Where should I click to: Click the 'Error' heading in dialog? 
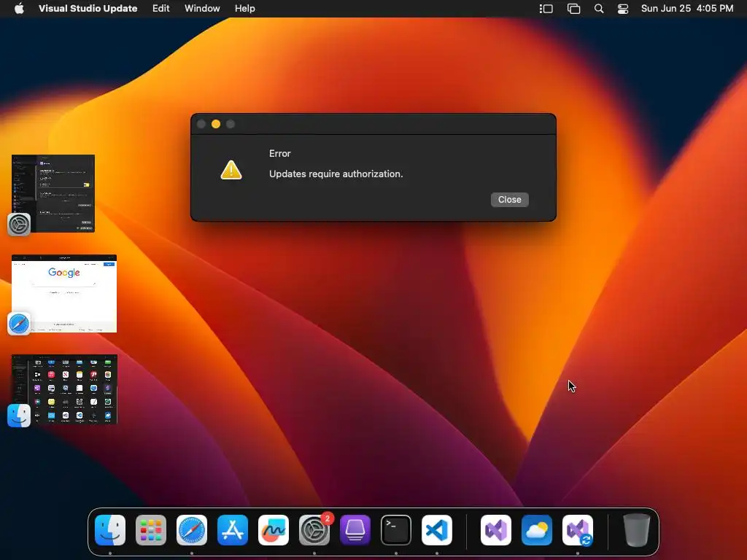click(279, 153)
